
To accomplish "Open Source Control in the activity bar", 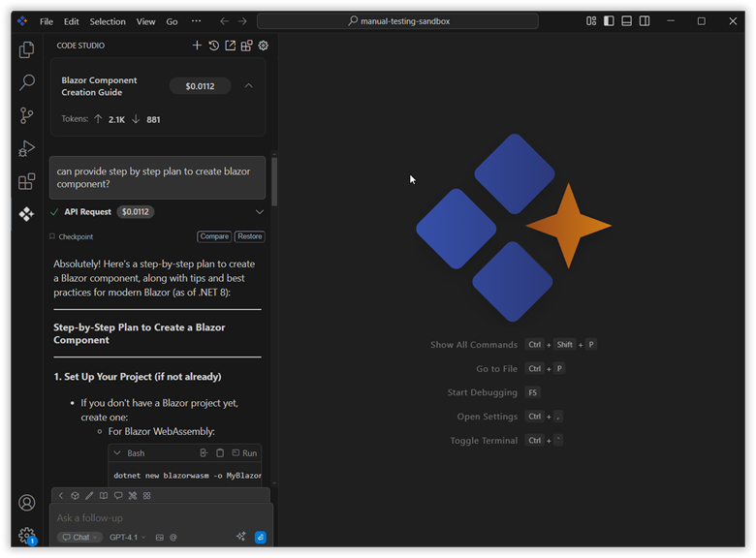I will pyautogui.click(x=27, y=115).
